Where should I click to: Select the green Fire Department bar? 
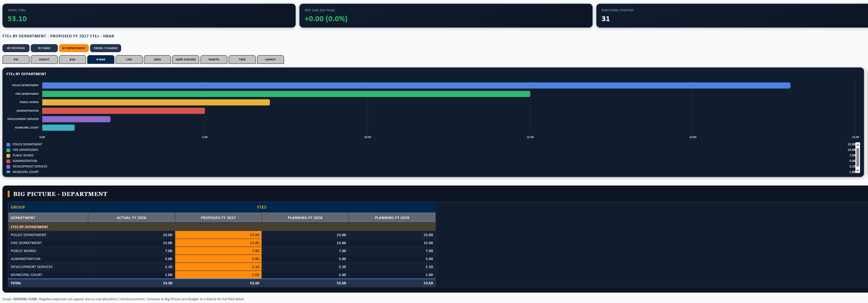(x=286, y=94)
